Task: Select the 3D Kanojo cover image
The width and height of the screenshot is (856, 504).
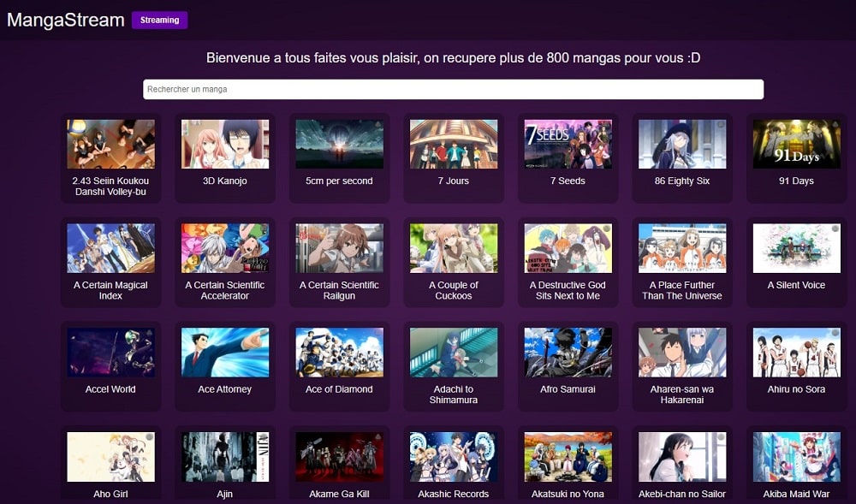Action: tap(225, 144)
